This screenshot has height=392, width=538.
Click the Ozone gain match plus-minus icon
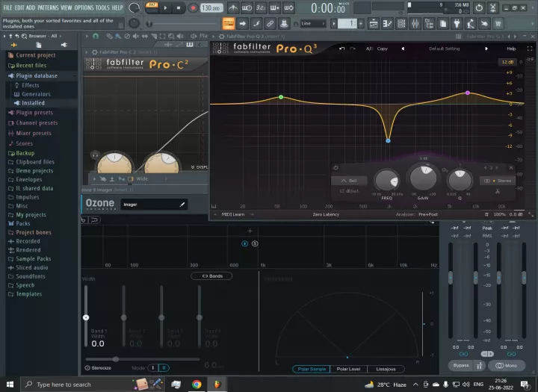click(487, 354)
